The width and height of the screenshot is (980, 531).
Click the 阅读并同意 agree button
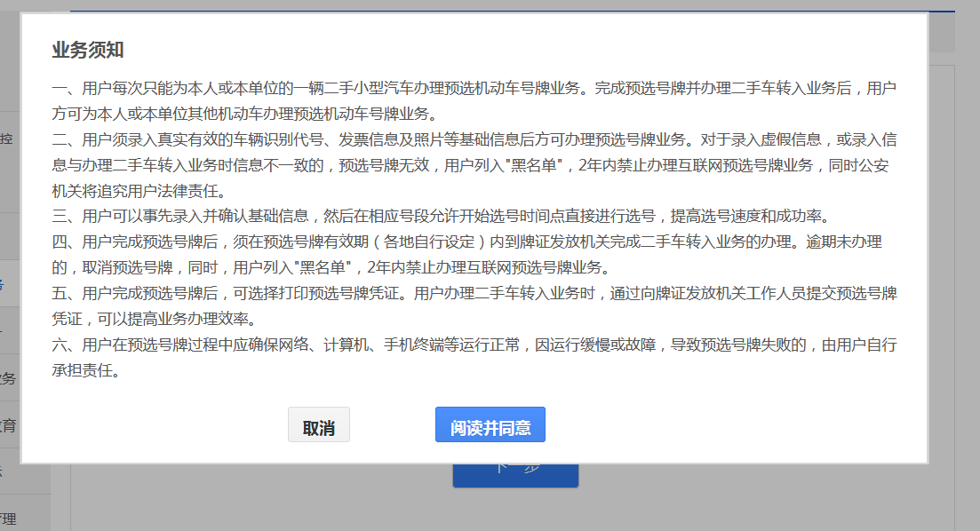pyautogui.click(x=490, y=424)
